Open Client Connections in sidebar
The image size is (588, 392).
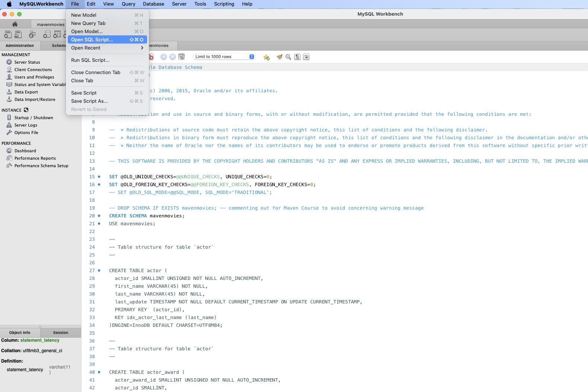[33, 70]
